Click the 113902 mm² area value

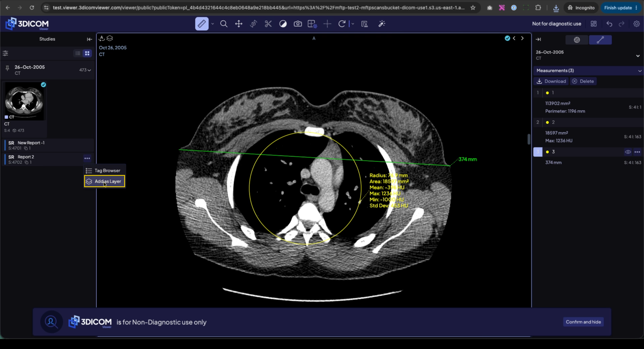pyautogui.click(x=557, y=103)
